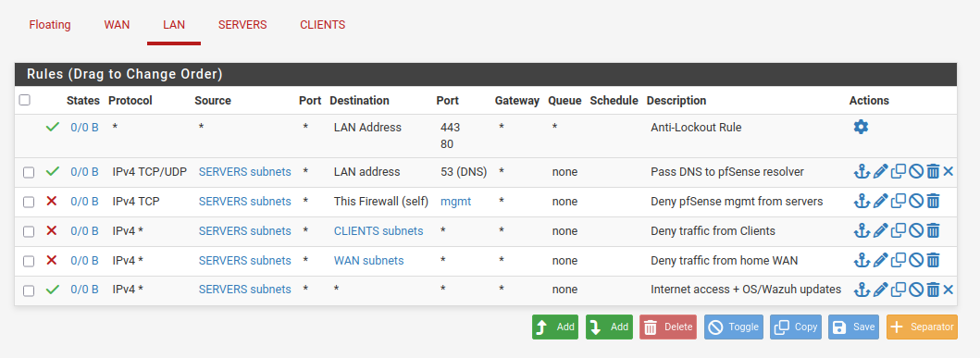Copy the Pass DNS to pfSense resolver rule
Screen dimensions: 980x358
coord(899,172)
